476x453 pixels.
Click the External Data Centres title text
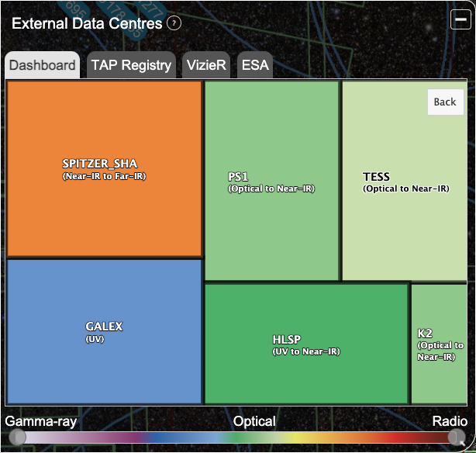click(x=87, y=23)
